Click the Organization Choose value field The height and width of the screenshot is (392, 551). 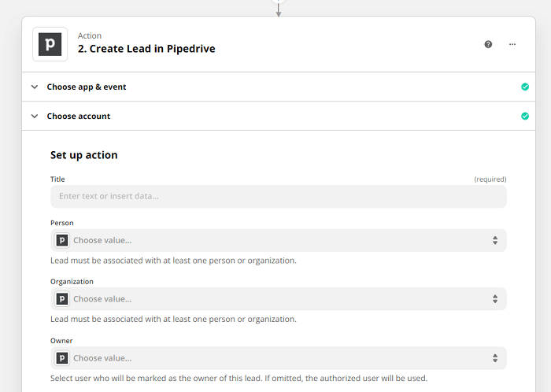click(x=279, y=299)
